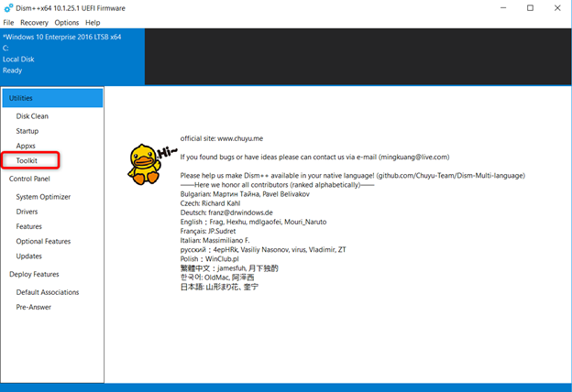
Task: Minimize the Dism++ window
Action: (503, 7)
